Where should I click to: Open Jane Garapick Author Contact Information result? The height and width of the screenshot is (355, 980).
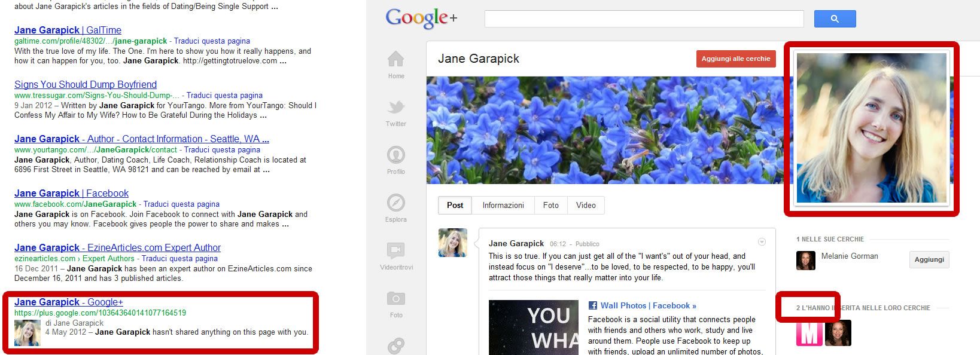[142, 139]
